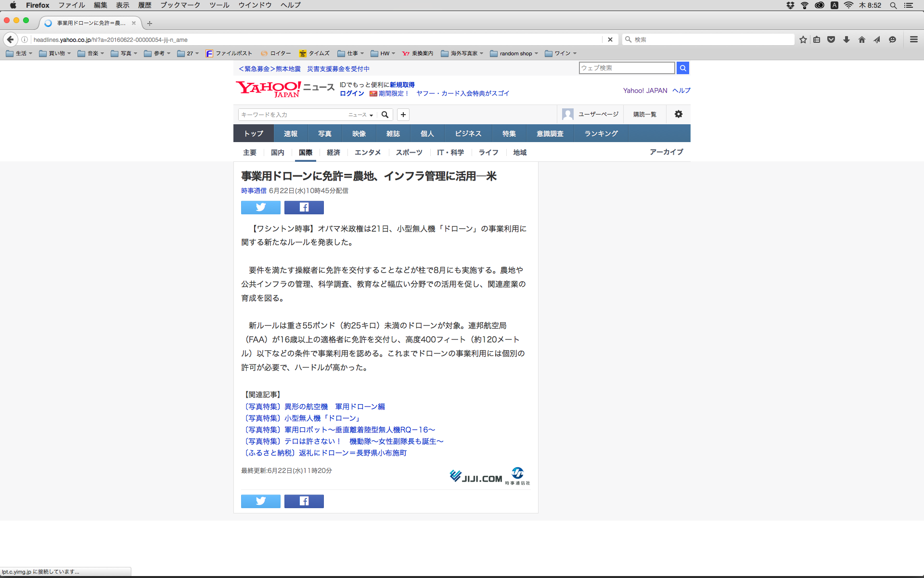Expand the 生活 bookmarks folder
Viewport: 924px width, 578px height.
coord(19,53)
